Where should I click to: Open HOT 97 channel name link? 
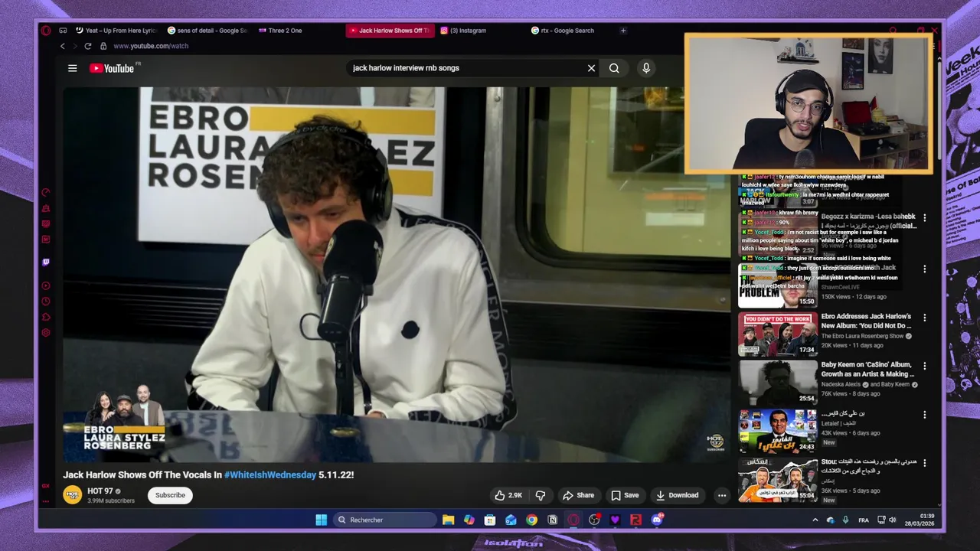(100, 491)
